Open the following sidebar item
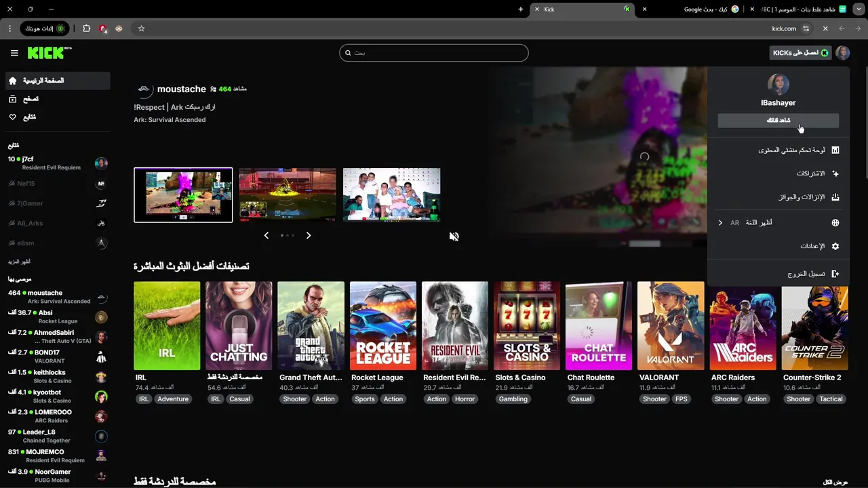 pos(58,117)
